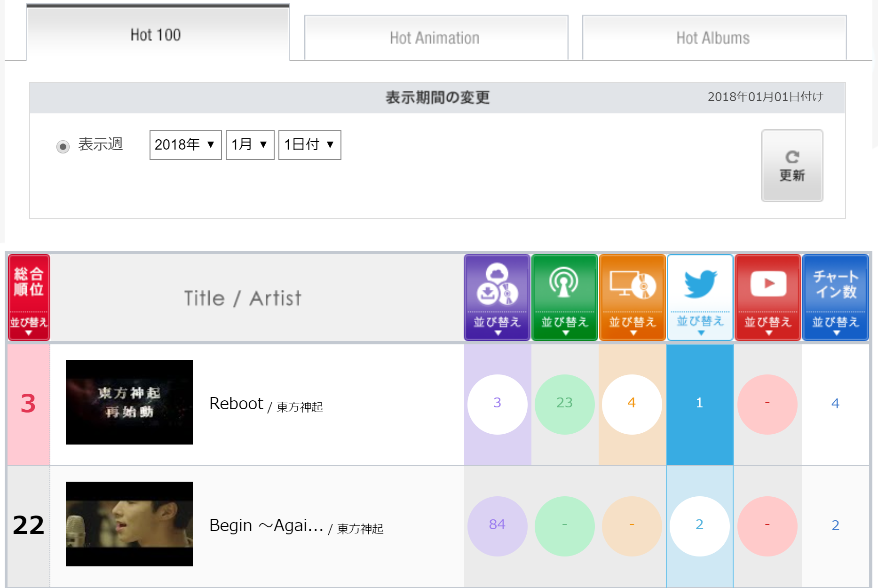Sort by radio airplay green icon
Viewport: 878px width, 588px height.
[x=564, y=297]
